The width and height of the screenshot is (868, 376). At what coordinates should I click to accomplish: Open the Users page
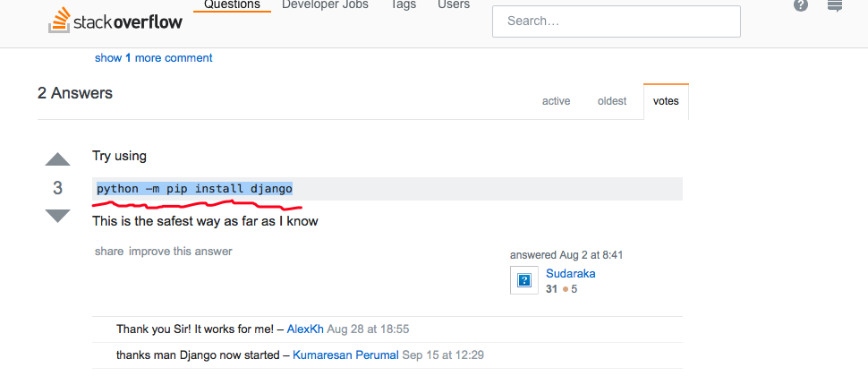pos(454,5)
